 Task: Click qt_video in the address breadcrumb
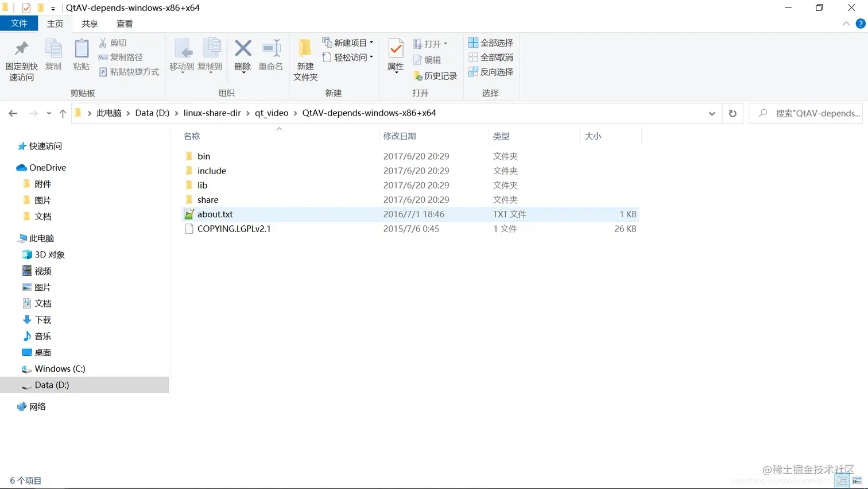click(272, 113)
